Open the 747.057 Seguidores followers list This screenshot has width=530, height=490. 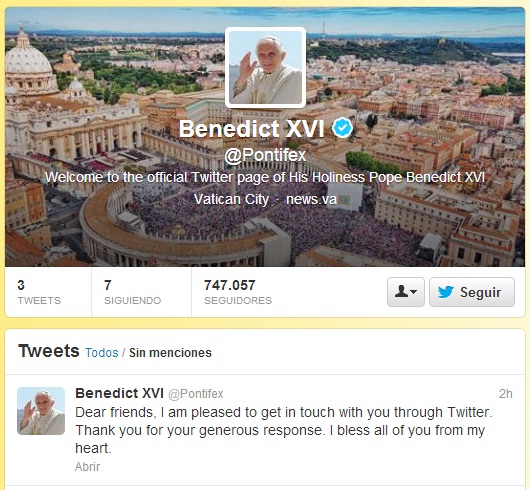[x=238, y=292]
